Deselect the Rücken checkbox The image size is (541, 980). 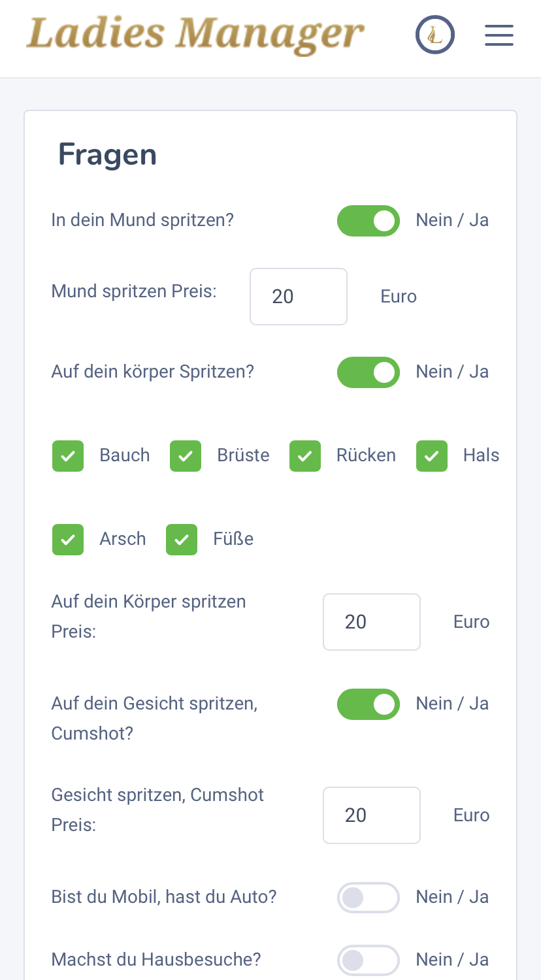[305, 456]
